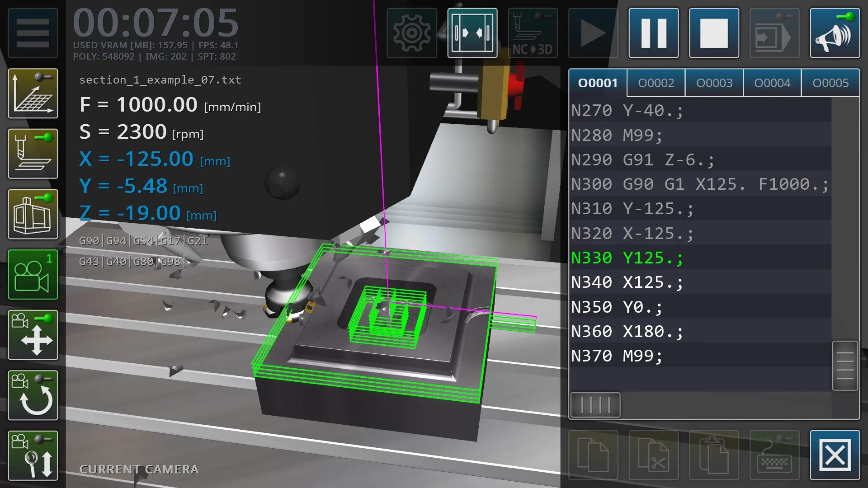Stop the simulation
The width and height of the screenshot is (868, 488).
click(714, 33)
